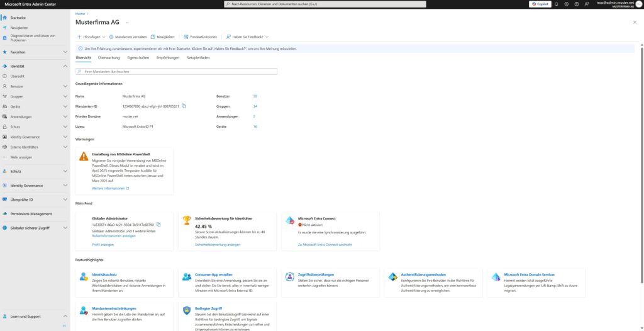Click the Sicherheitsbewertung trophy icon
Image resolution: width=644 pixels, height=331 pixels.
pyautogui.click(x=187, y=220)
